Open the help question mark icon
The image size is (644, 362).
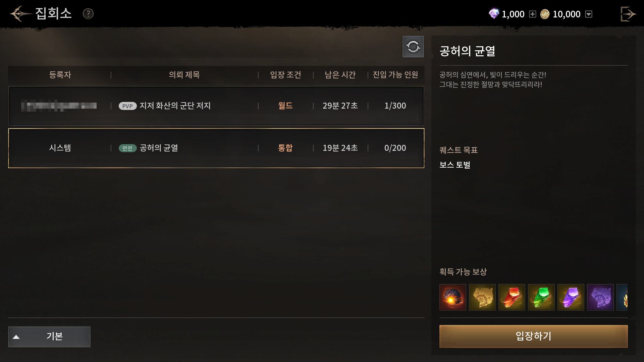click(x=88, y=14)
